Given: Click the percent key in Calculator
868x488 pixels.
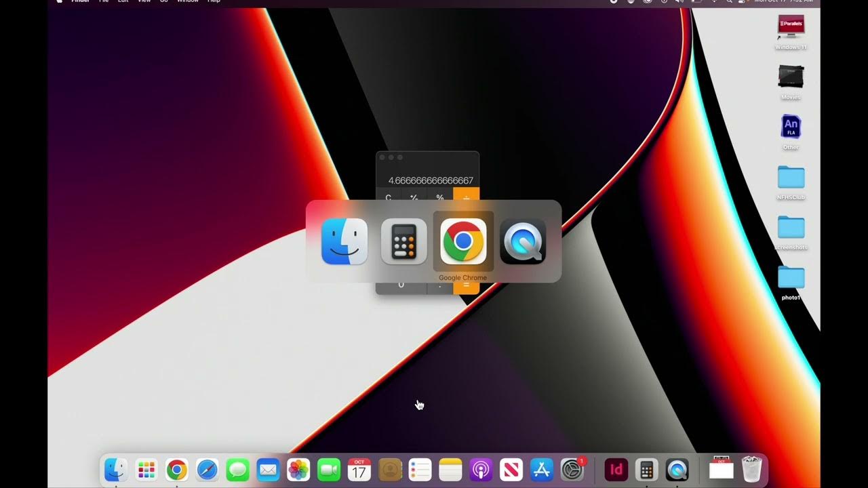Looking at the screenshot, I should click(x=440, y=197).
